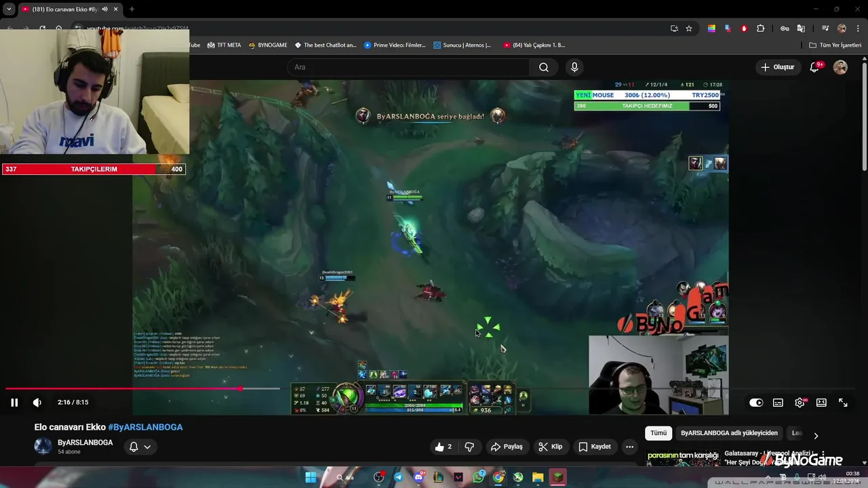Open the Windows Start menu
Image resolution: width=868 pixels, height=488 pixels.
[x=311, y=478]
